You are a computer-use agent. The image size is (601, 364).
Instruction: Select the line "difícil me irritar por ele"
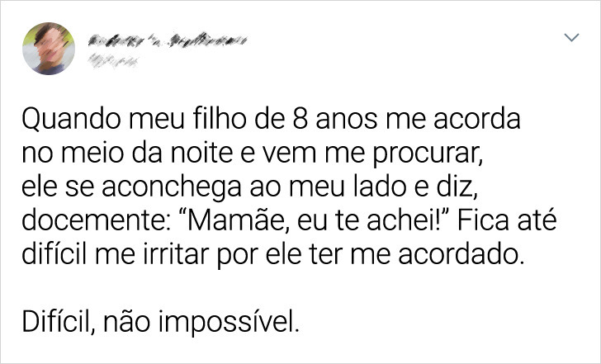click(272, 254)
